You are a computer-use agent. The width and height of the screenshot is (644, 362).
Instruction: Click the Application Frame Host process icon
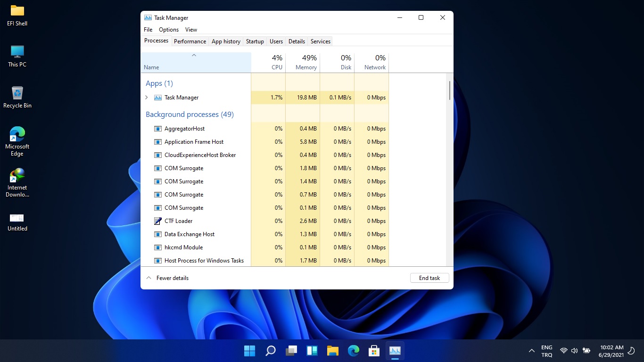point(158,142)
